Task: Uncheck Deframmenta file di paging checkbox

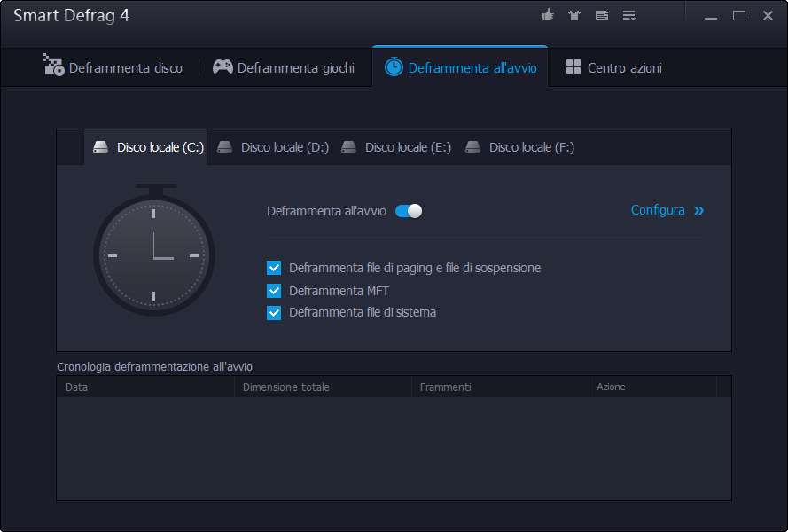Action: tap(274, 268)
